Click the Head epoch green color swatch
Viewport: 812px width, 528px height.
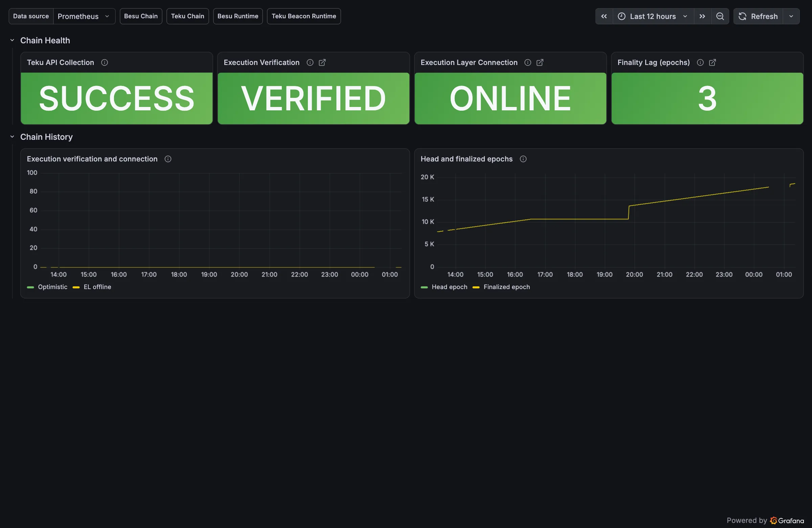point(424,287)
